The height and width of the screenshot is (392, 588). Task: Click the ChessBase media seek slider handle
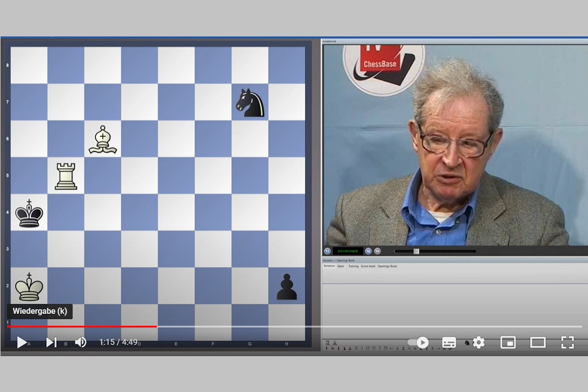tap(416, 251)
